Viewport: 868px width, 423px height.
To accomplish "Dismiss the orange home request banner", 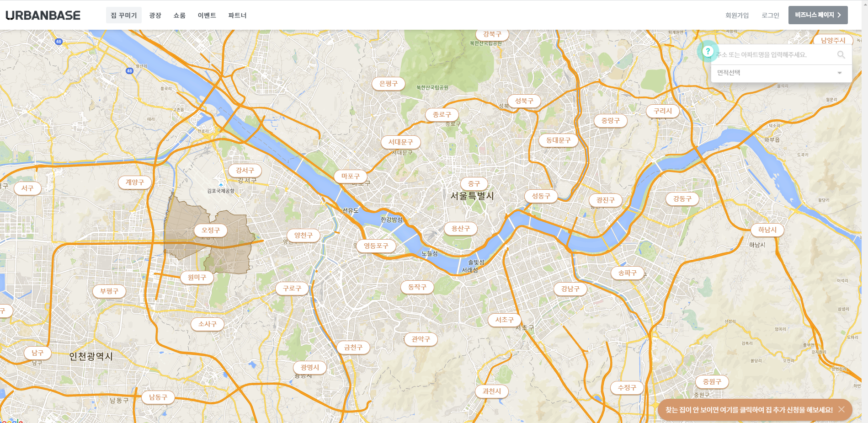I will tap(841, 410).
